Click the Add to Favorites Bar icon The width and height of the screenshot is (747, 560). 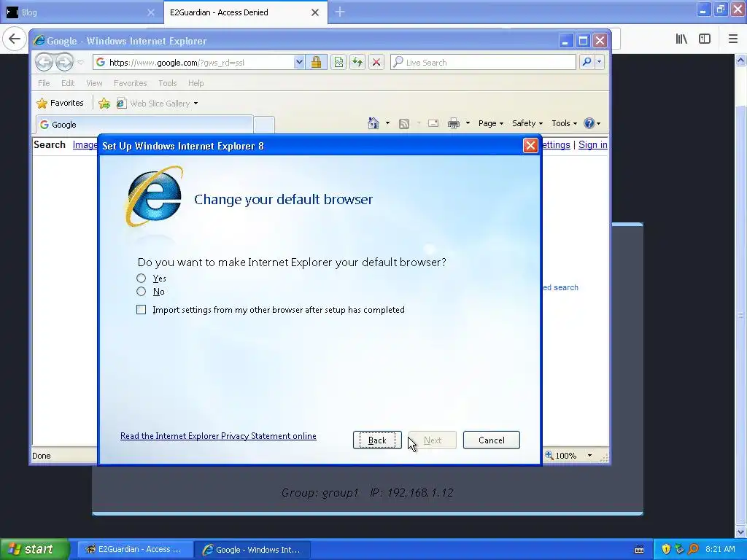(104, 104)
